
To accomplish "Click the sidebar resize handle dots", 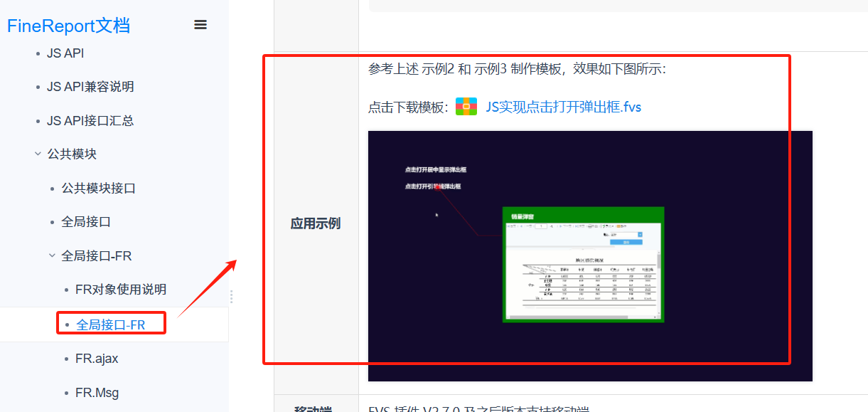I will 231,297.
